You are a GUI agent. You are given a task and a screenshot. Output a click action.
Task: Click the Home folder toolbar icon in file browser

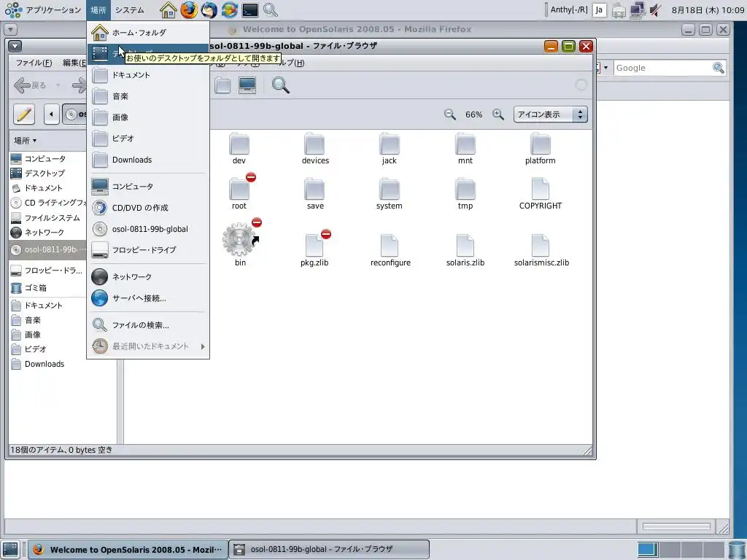tap(222, 85)
